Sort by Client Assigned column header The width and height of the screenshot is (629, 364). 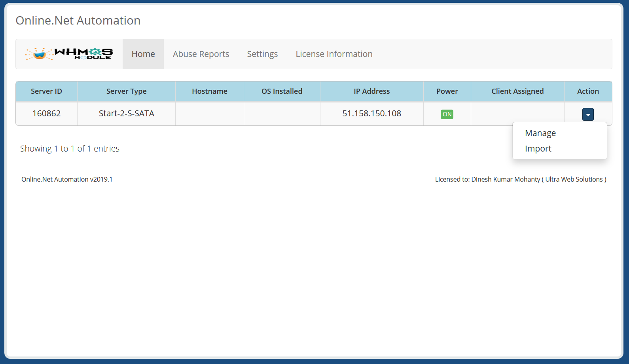tap(517, 91)
